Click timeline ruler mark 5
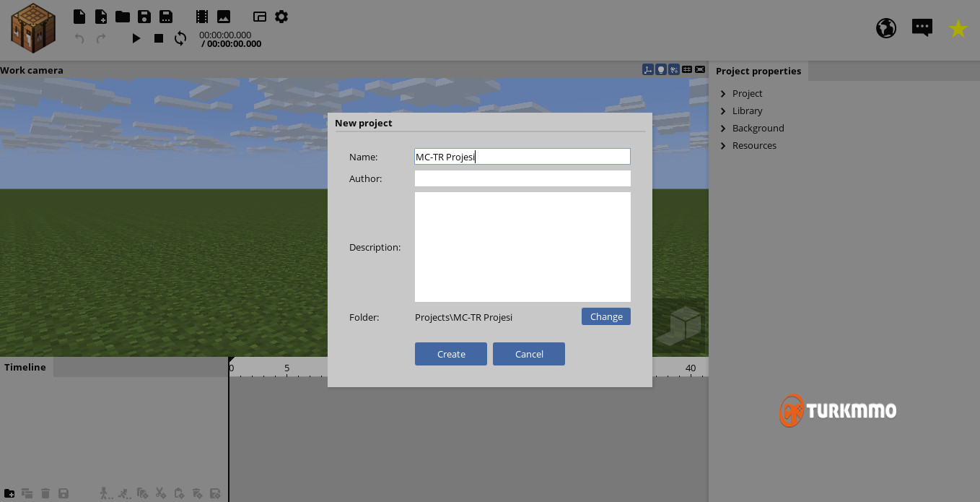 (286, 368)
